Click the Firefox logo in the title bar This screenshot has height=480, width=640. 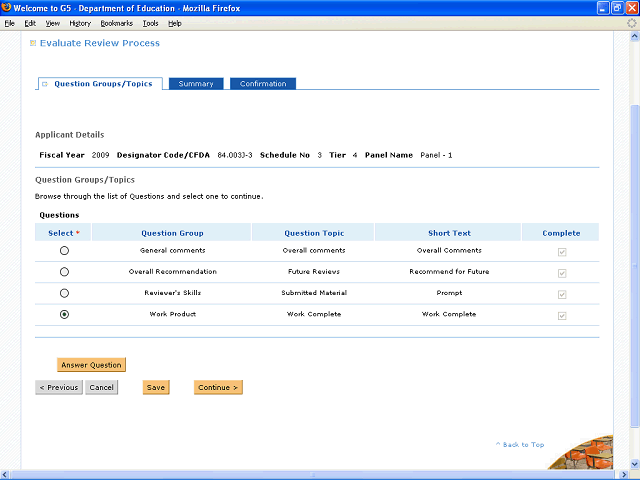point(7,7)
